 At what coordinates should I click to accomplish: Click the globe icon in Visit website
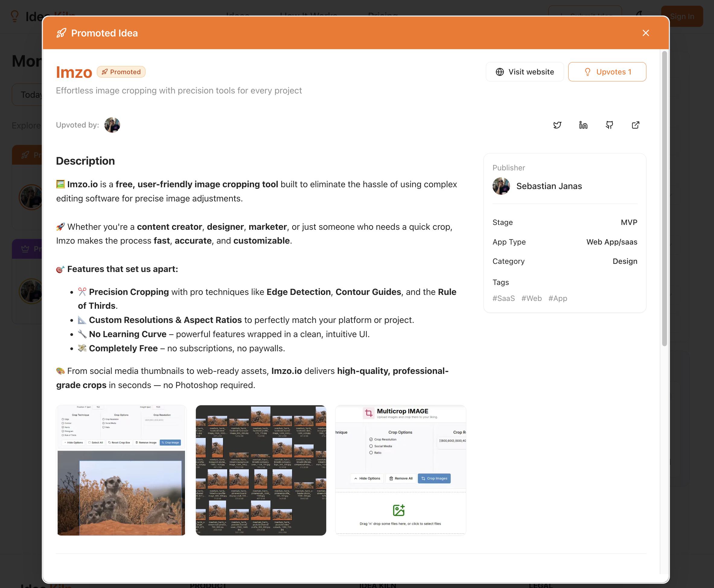pyautogui.click(x=499, y=72)
